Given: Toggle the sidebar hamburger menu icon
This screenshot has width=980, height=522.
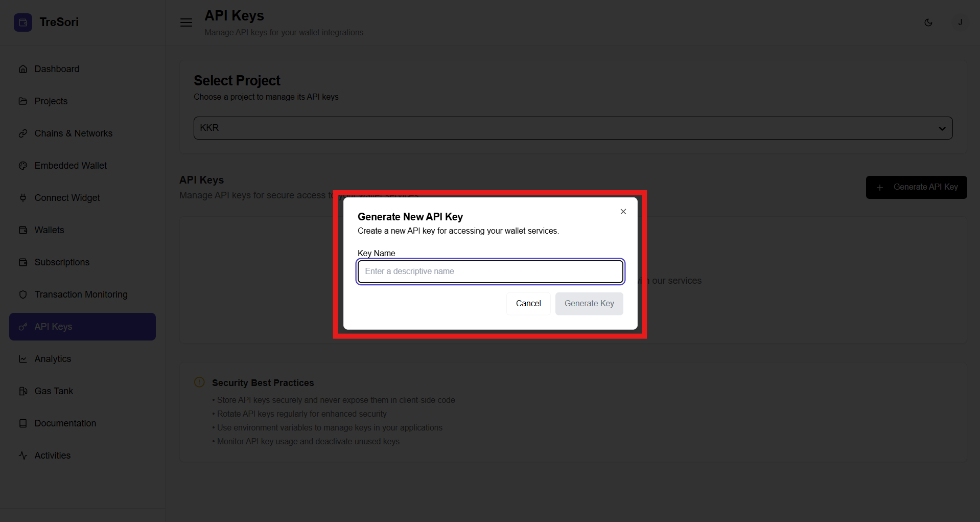Looking at the screenshot, I should coord(186,22).
